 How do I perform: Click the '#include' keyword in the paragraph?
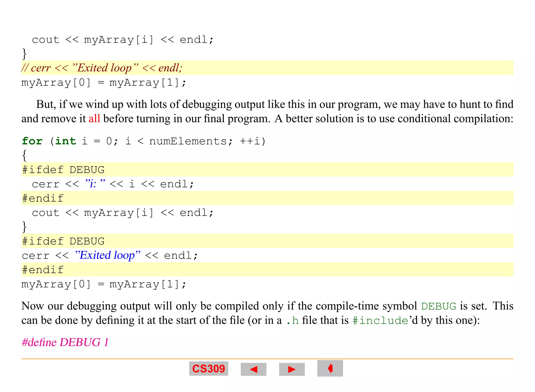point(380,320)
